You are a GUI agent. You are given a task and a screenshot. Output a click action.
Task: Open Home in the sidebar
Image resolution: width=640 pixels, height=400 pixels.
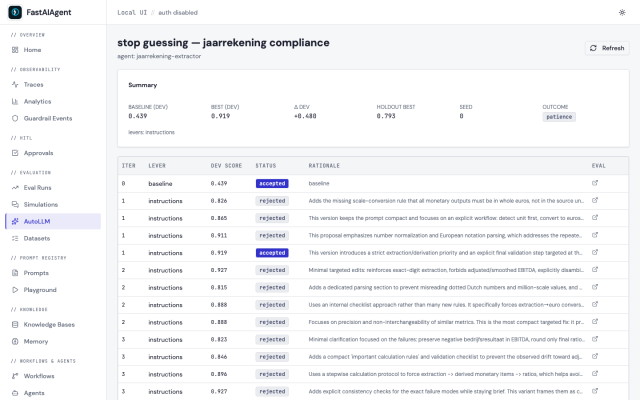(x=32, y=50)
